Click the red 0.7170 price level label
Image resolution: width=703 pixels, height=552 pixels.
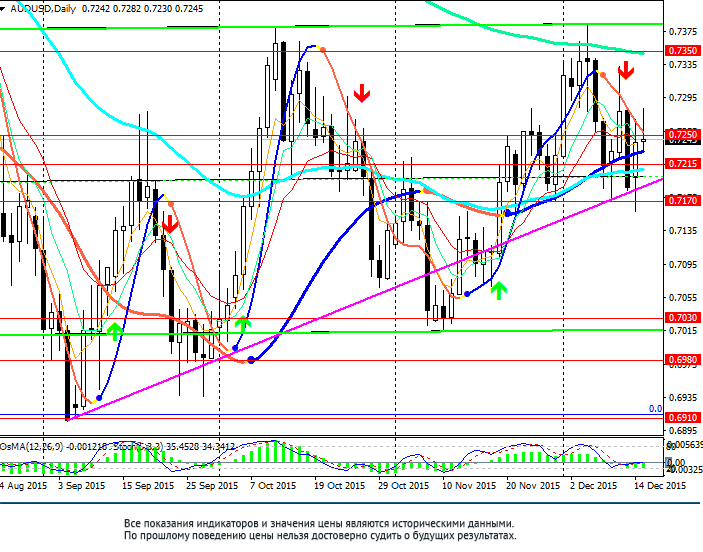point(683,200)
